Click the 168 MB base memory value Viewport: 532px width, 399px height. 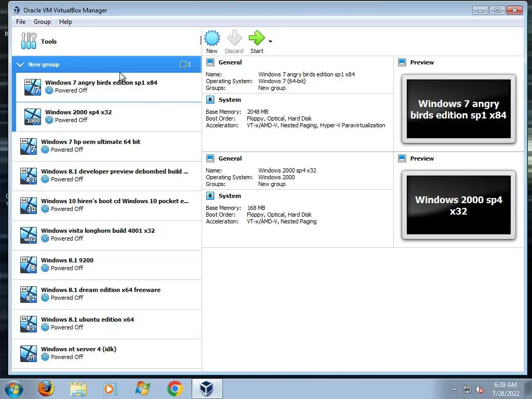(x=256, y=208)
